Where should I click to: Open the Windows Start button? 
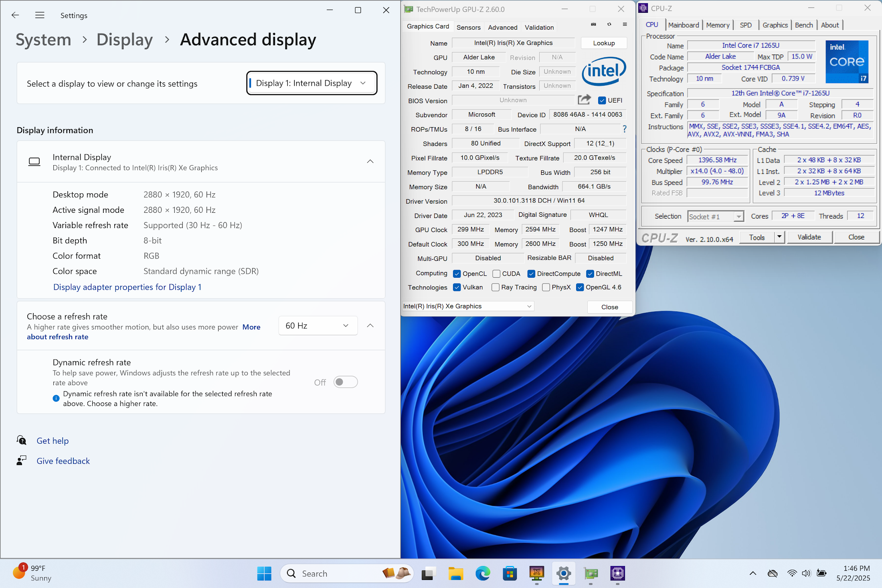click(264, 574)
